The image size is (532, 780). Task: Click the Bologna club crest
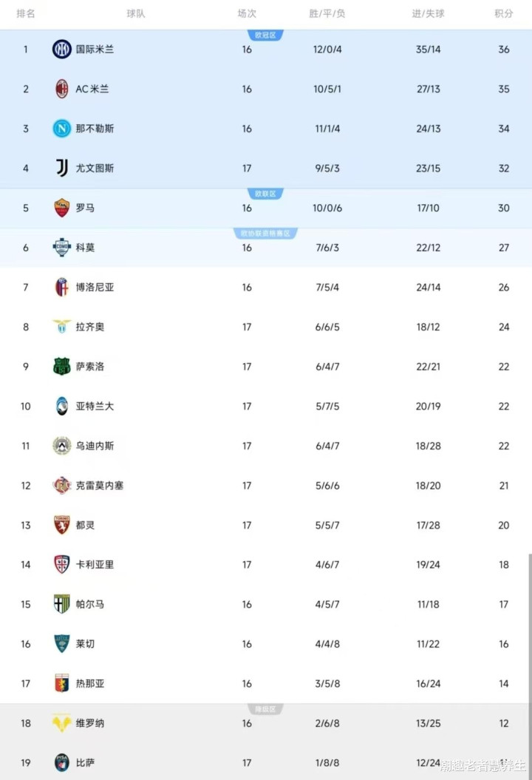[62, 288]
